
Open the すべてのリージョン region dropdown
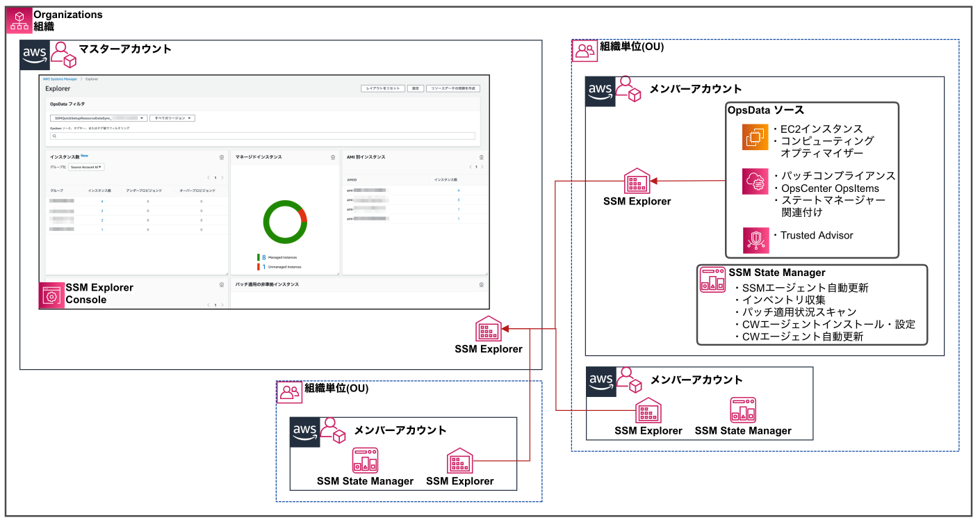tap(172, 118)
